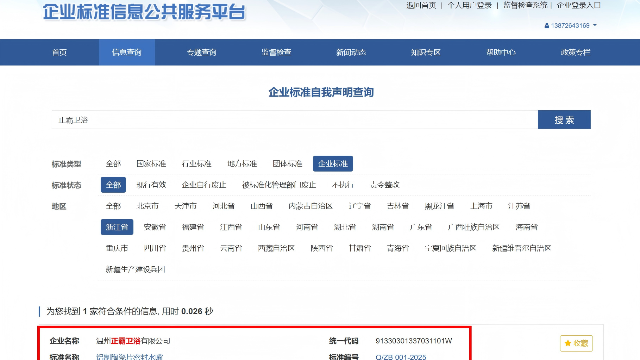Open the 正霸卫浴 company name result
This screenshot has width=640, height=360.
point(133,341)
